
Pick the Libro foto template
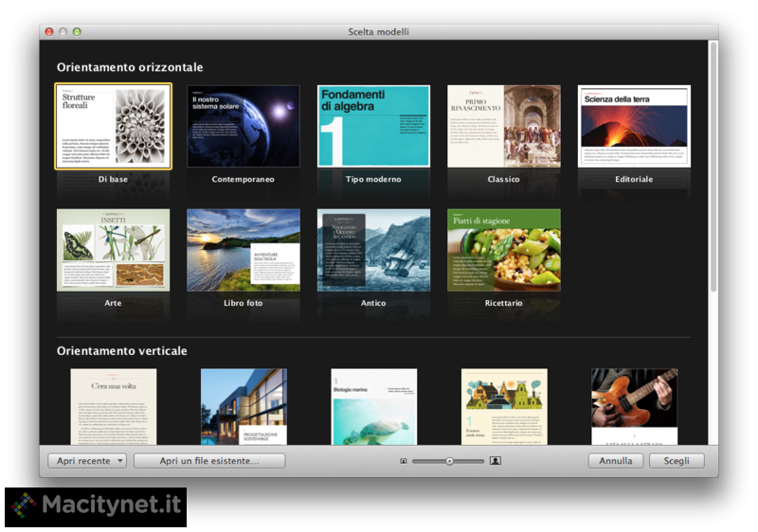tap(244, 250)
